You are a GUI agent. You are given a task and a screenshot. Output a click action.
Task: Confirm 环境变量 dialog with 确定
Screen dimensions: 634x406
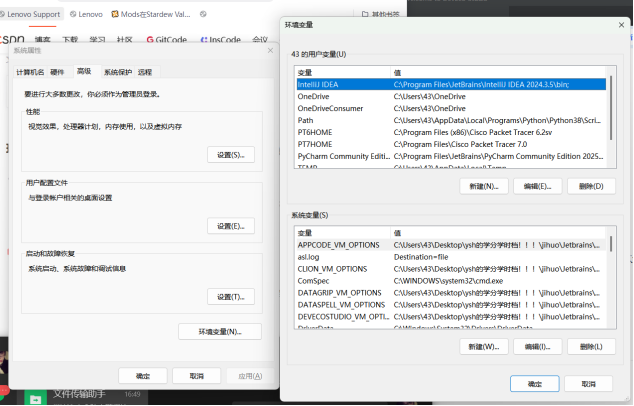click(x=535, y=384)
